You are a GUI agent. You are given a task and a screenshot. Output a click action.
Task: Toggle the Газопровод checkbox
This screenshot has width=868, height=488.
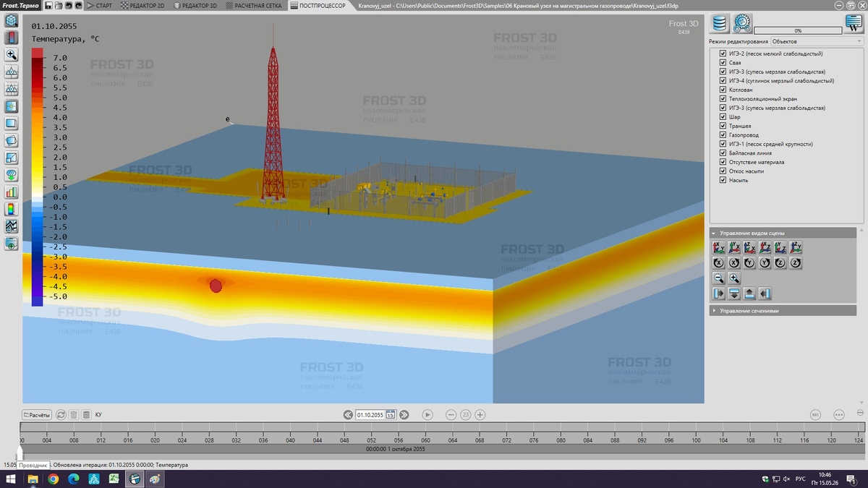click(723, 135)
